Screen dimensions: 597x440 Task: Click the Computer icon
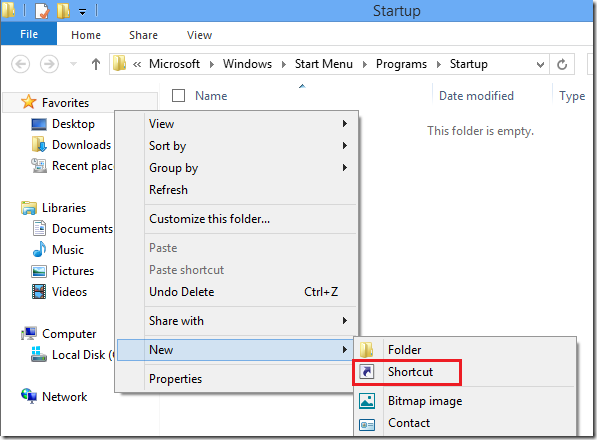29,333
